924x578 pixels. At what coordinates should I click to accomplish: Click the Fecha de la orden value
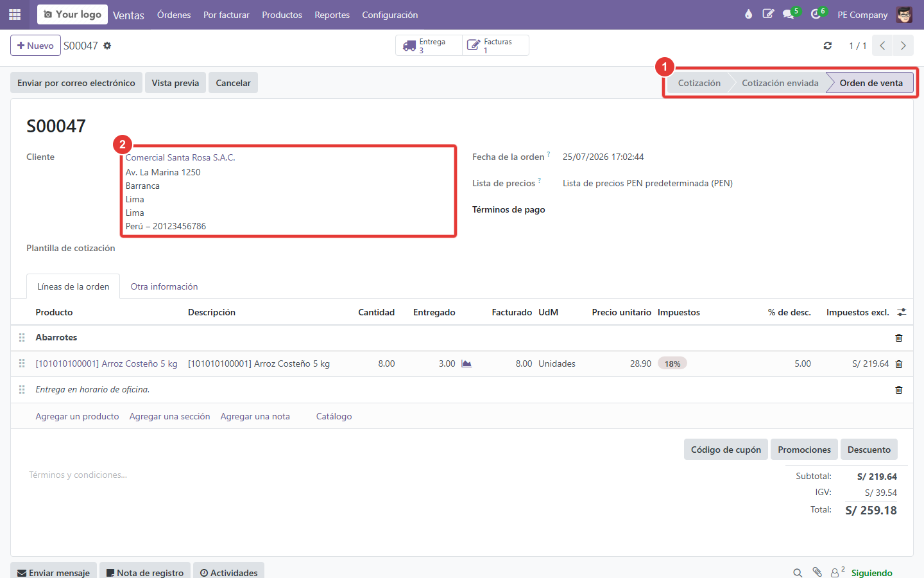click(x=603, y=157)
